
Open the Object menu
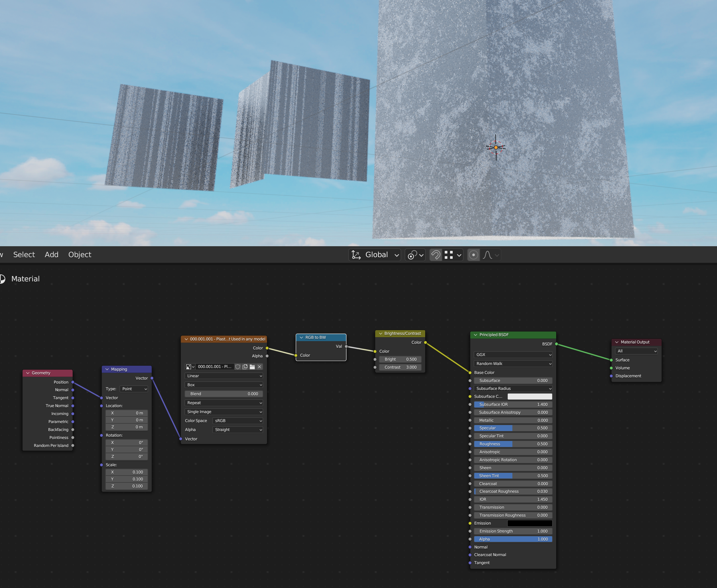pos(80,255)
